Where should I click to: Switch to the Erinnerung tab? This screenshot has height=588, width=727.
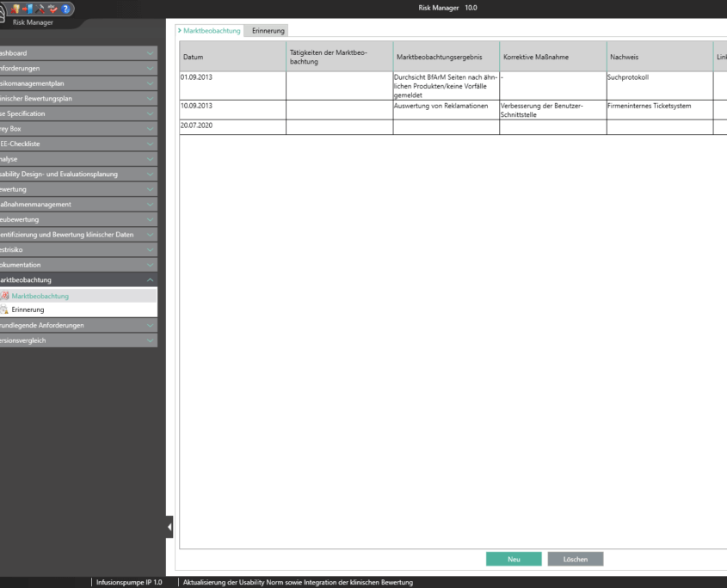pyautogui.click(x=268, y=31)
